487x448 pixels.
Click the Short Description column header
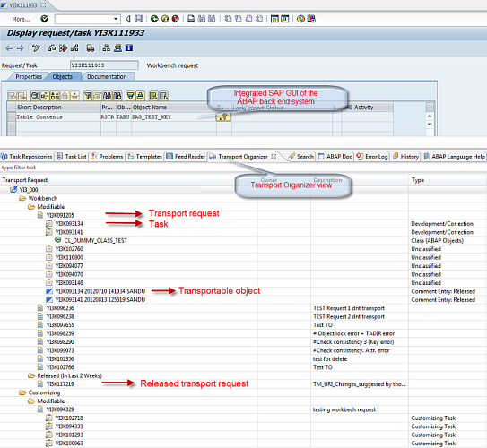(57, 108)
